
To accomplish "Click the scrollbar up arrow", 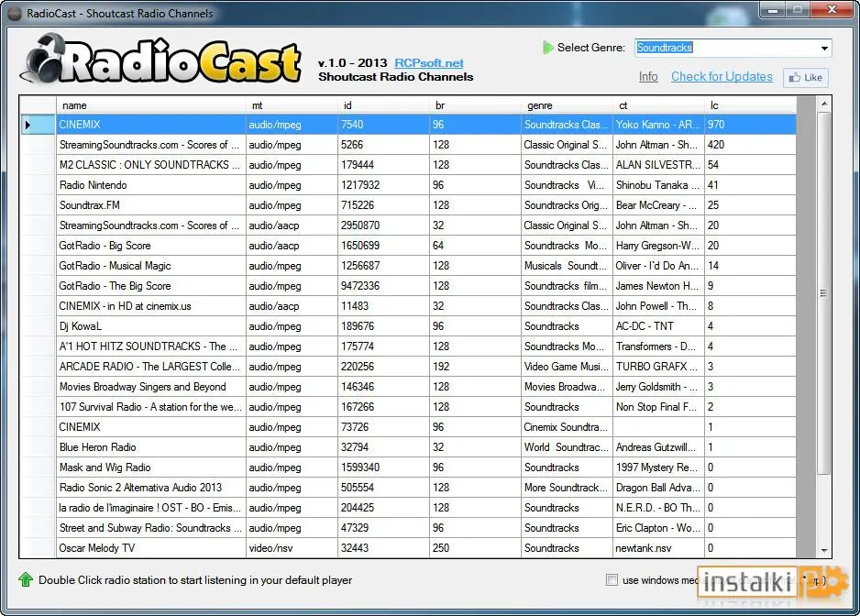I will pos(824,104).
